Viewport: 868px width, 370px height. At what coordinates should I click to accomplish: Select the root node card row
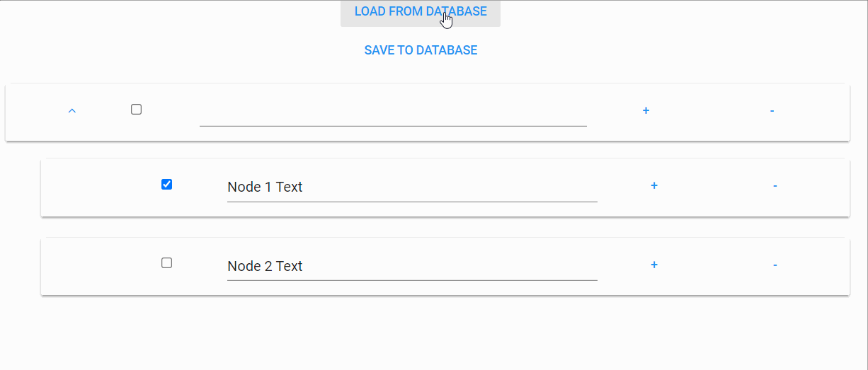point(427,112)
